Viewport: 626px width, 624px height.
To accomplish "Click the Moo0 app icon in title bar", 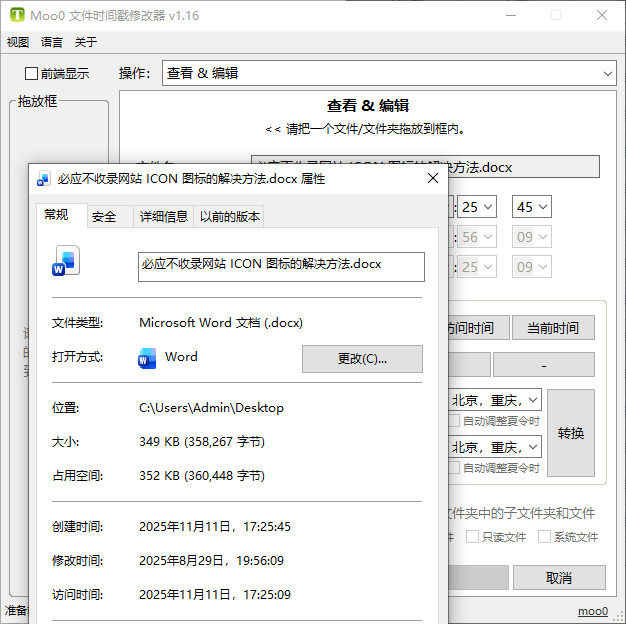I will click(x=17, y=15).
